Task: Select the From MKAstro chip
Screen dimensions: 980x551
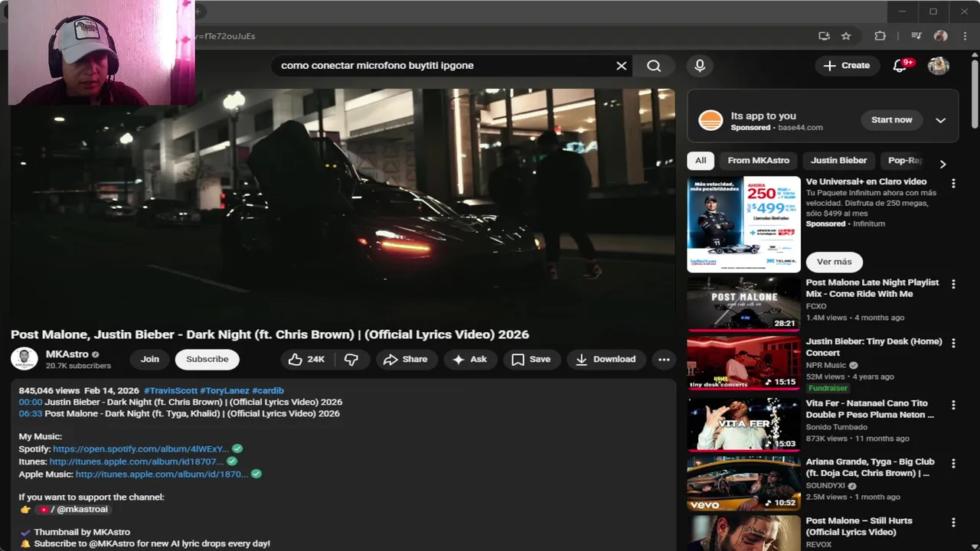Action: coord(758,161)
